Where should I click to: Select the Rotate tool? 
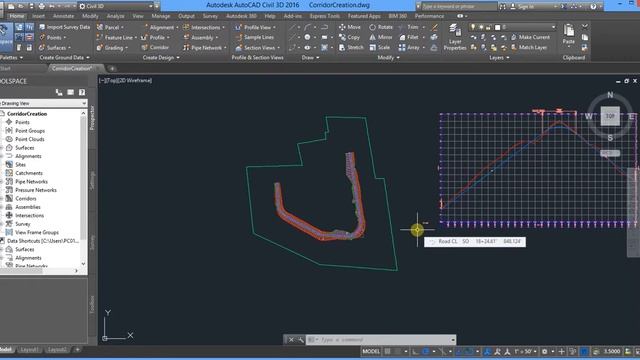[x=381, y=27]
